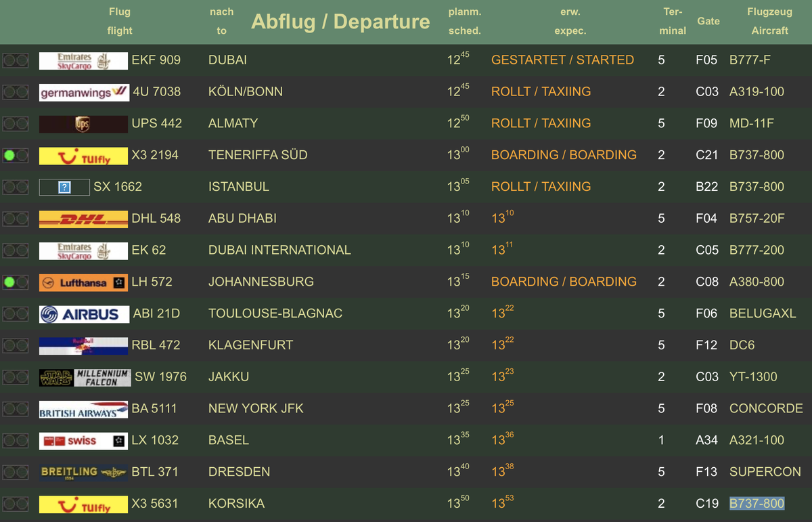Screen dimensions: 812x522
Task: Toggle the status light for LH 572 Johannesburg
Action: pos(16,282)
